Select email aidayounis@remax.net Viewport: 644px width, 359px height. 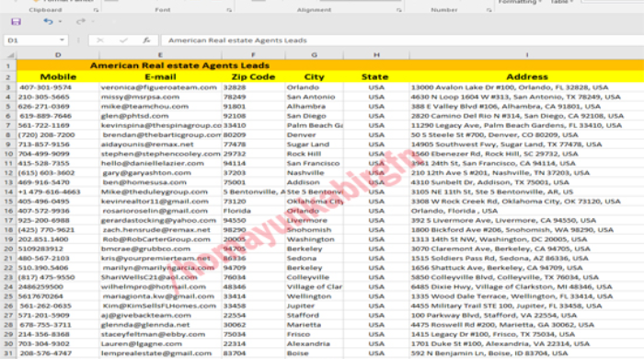(x=160, y=145)
